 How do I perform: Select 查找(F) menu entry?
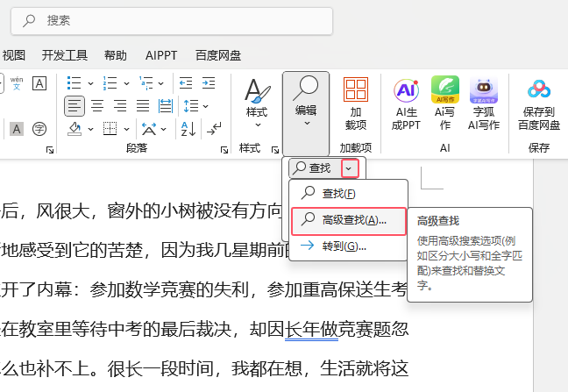pyautogui.click(x=349, y=194)
